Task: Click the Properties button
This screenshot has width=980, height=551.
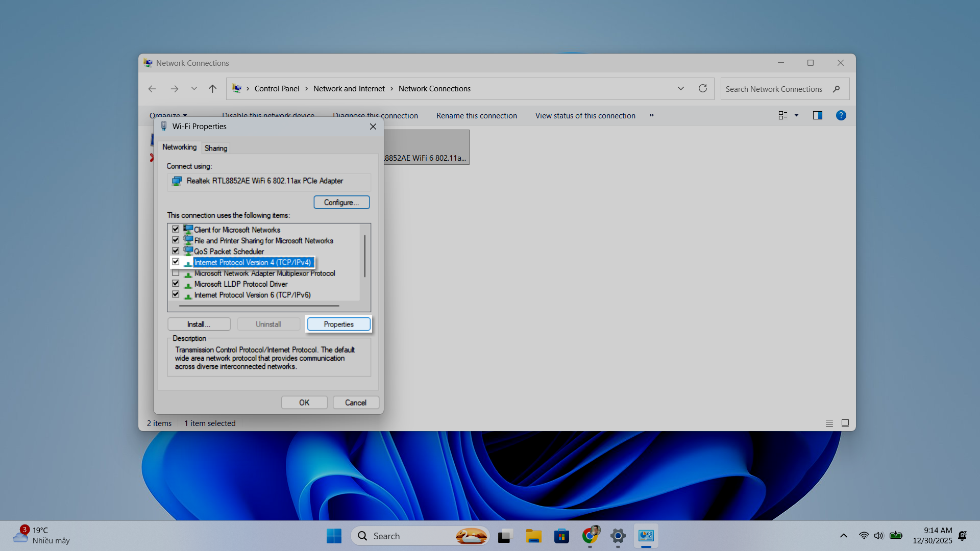Action: (338, 324)
